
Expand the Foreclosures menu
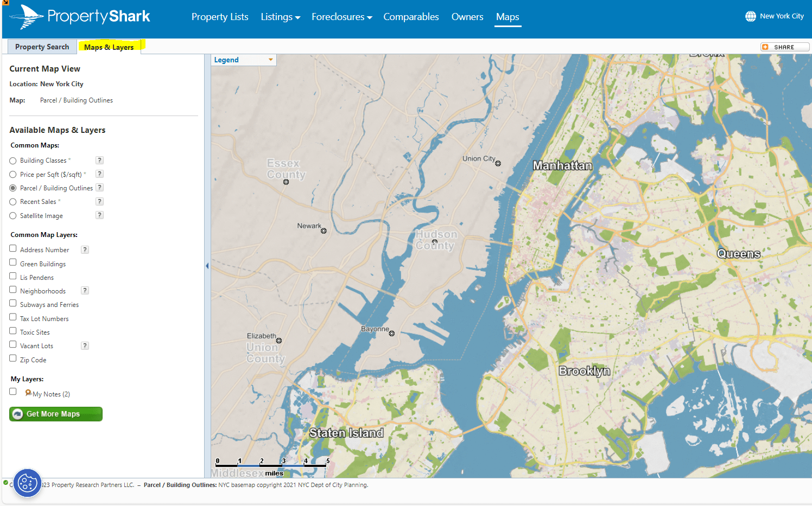coord(341,17)
